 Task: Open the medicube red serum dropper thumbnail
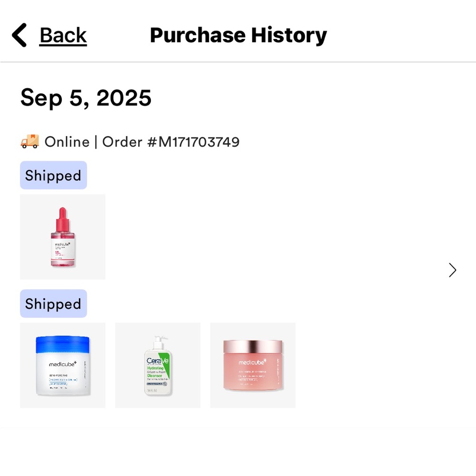point(62,237)
